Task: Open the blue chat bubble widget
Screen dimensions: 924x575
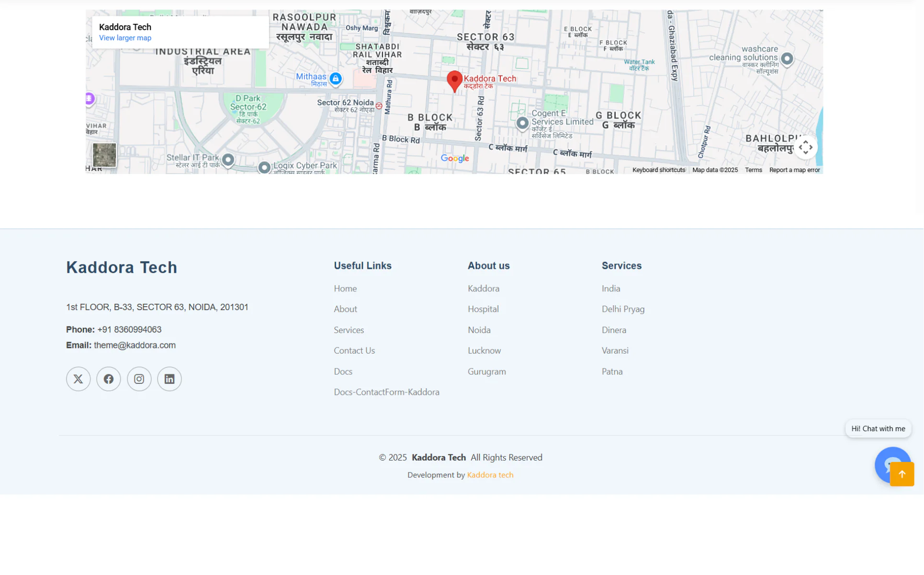Action: (x=886, y=460)
